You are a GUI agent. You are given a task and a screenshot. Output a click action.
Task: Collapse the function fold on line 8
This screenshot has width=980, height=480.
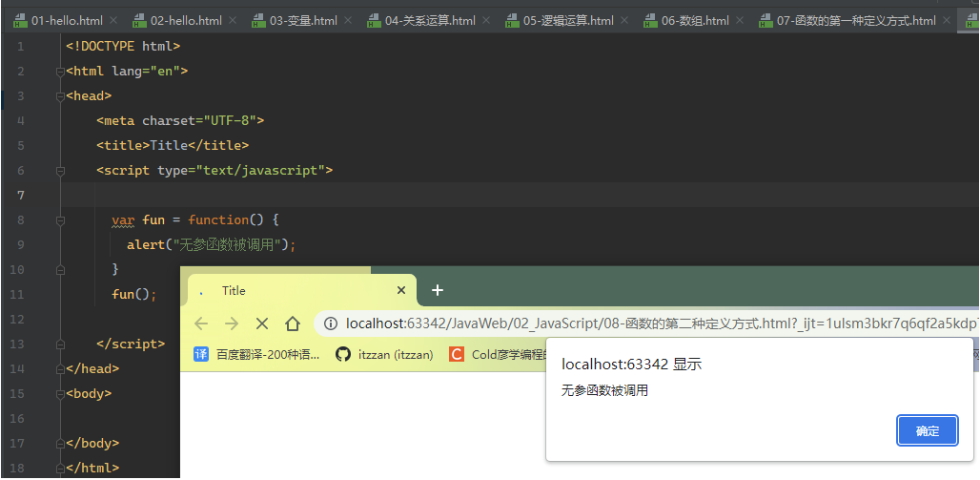click(61, 220)
